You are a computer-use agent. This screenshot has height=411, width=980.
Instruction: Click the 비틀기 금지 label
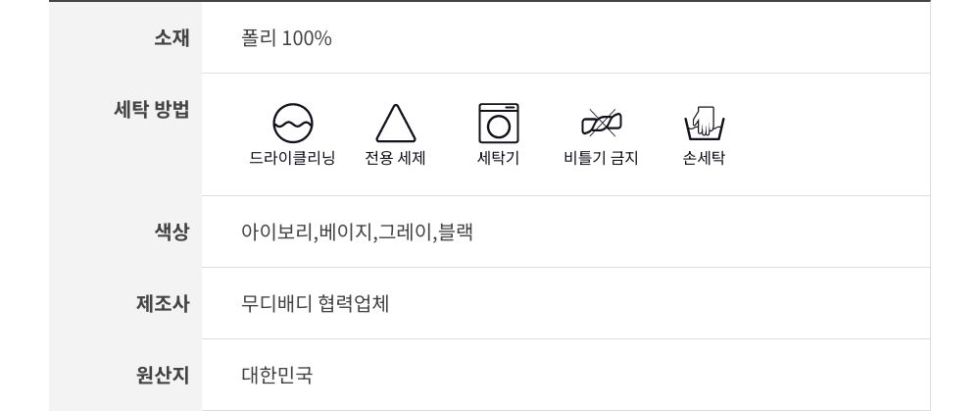601,158
